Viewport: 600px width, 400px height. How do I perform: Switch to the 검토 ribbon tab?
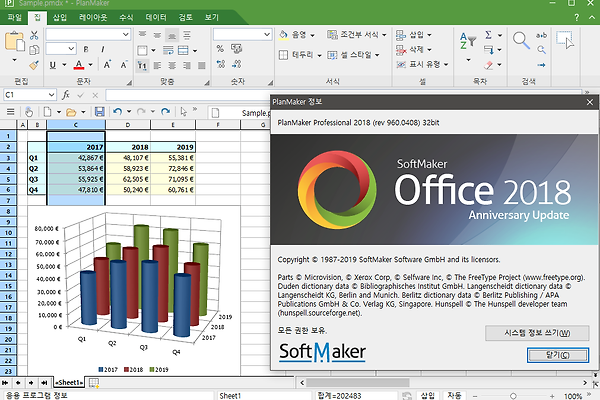point(186,17)
